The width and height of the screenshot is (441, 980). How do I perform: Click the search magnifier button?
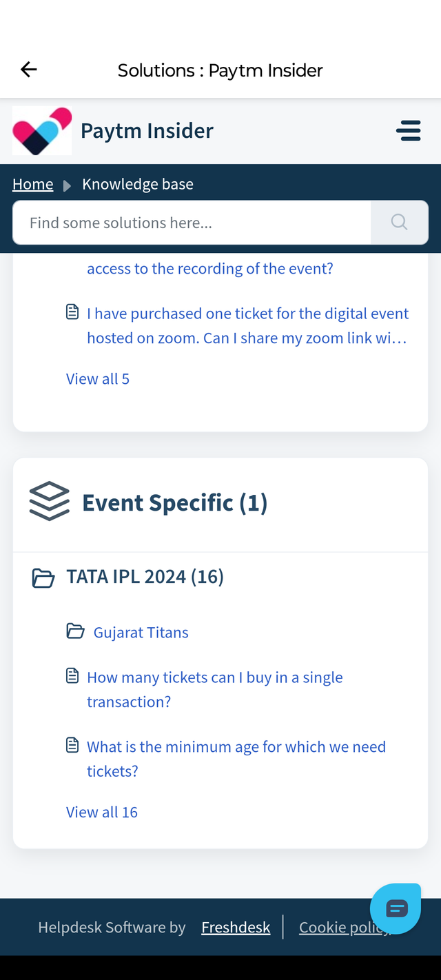pos(399,222)
